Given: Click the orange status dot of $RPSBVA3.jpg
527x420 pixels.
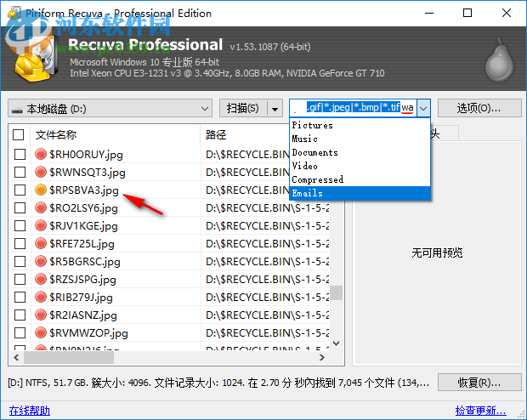Looking at the screenshot, I should pos(41,190).
